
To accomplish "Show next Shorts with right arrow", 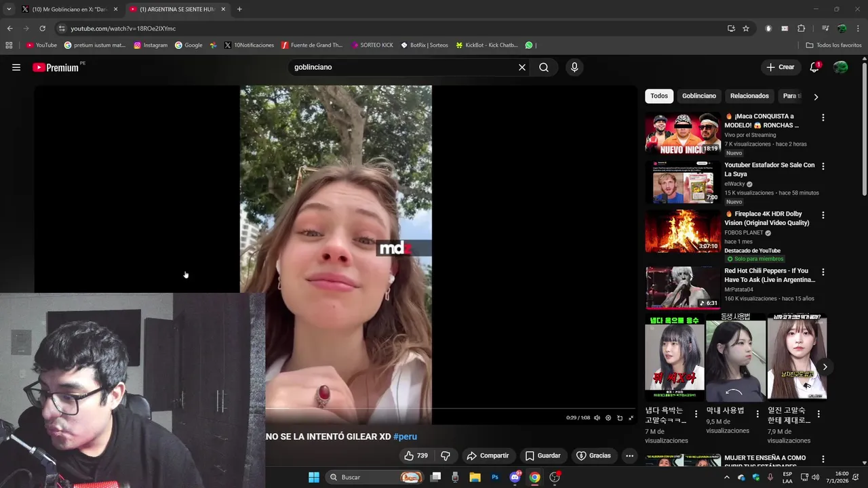I will coord(825,367).
